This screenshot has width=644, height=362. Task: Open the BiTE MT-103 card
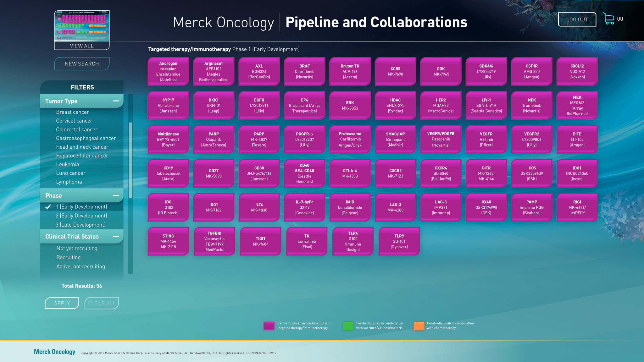(x=577, y=139)
